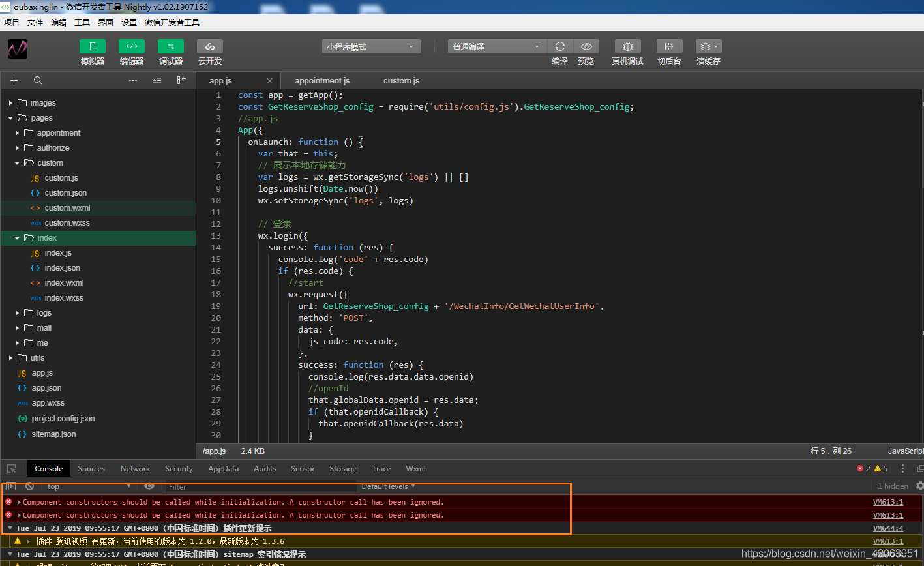Viewport: 924px width, 566px height.
Task: Open the 界面 menu
Action: [x=106, y=22]
